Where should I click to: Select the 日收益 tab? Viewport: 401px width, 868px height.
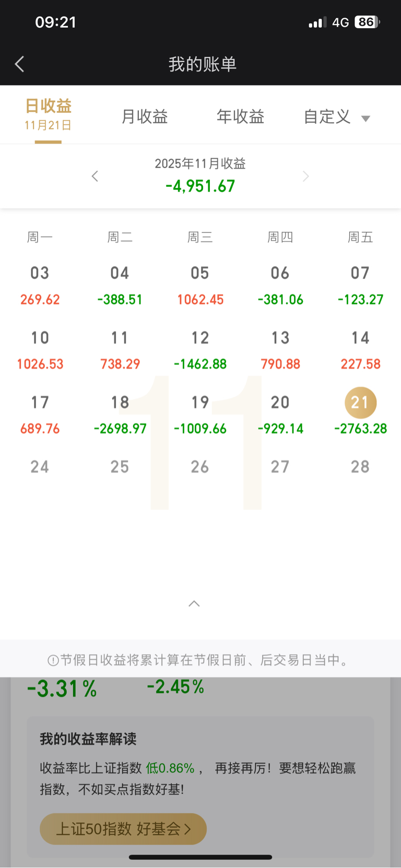click(48, 114)
